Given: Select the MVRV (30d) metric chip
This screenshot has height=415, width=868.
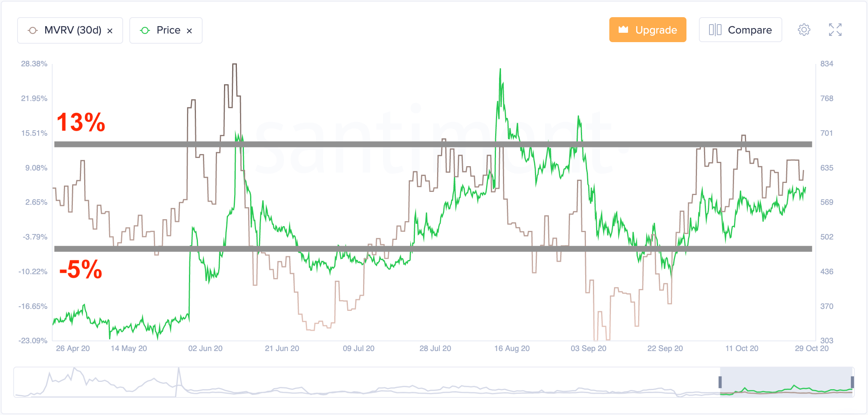Looking at the screenshot, I should pyautogui.click(x=70, y=30).
